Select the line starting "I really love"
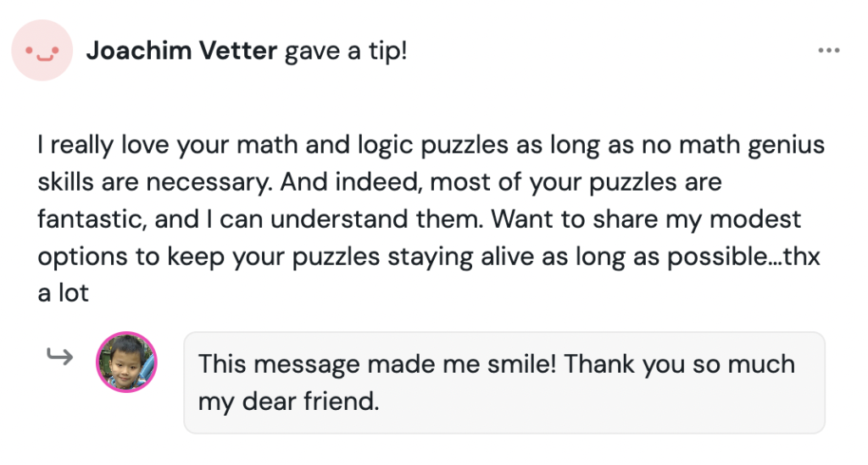This screenshot has width=868, height=465. pos(431,146)
